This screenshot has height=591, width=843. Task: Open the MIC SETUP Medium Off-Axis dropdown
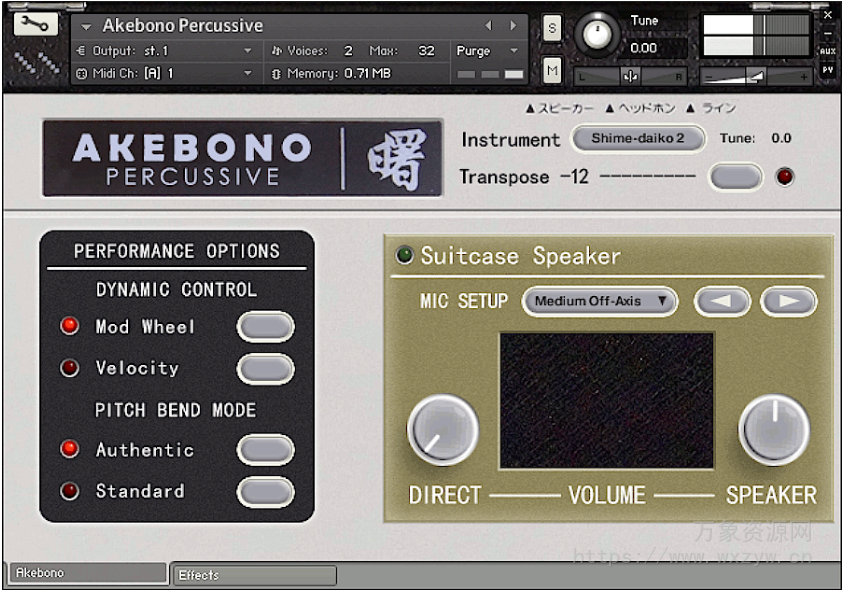coord(600,301)
